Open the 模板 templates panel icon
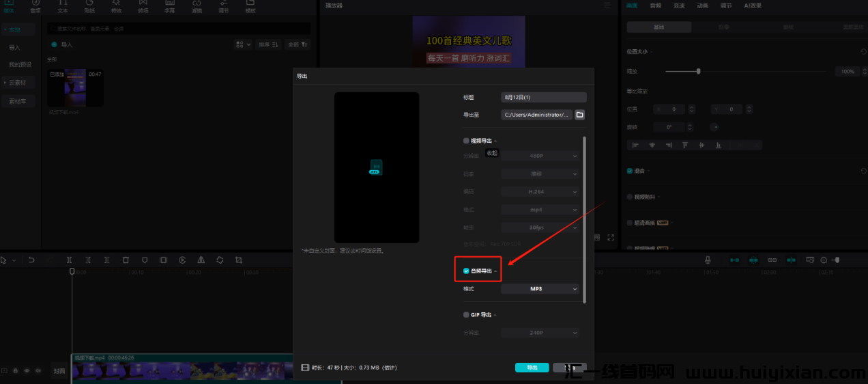868x384 pixels. pyautogui.click(x=250, y=6)
